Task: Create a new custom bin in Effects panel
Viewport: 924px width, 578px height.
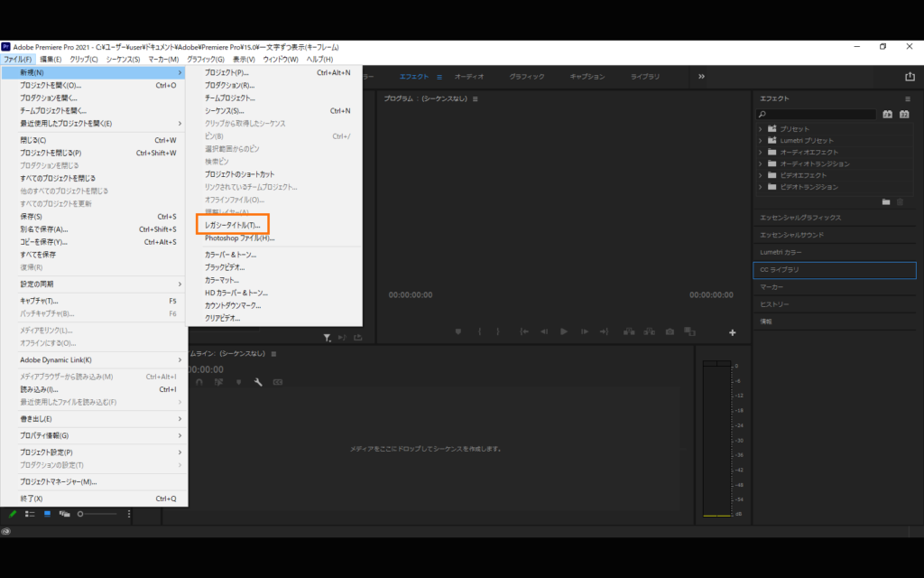Action: pos(886,201)
